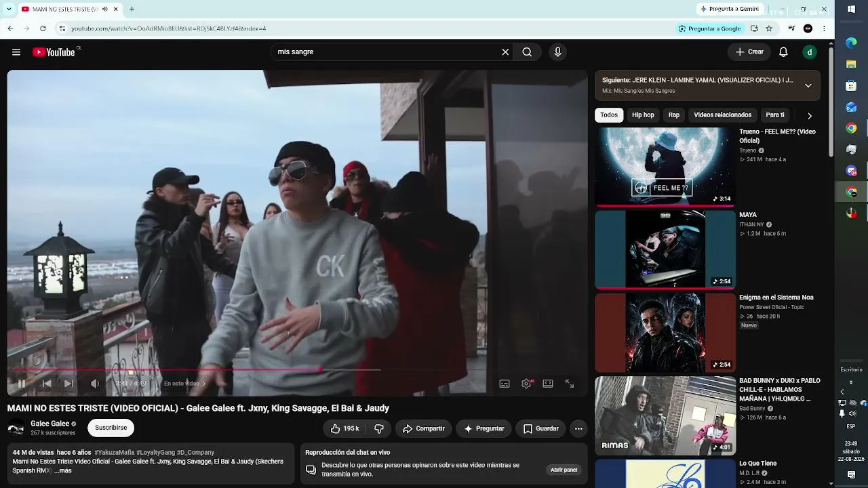
Task: Like the video with 195 k likes
Action: tap(344, 428)
